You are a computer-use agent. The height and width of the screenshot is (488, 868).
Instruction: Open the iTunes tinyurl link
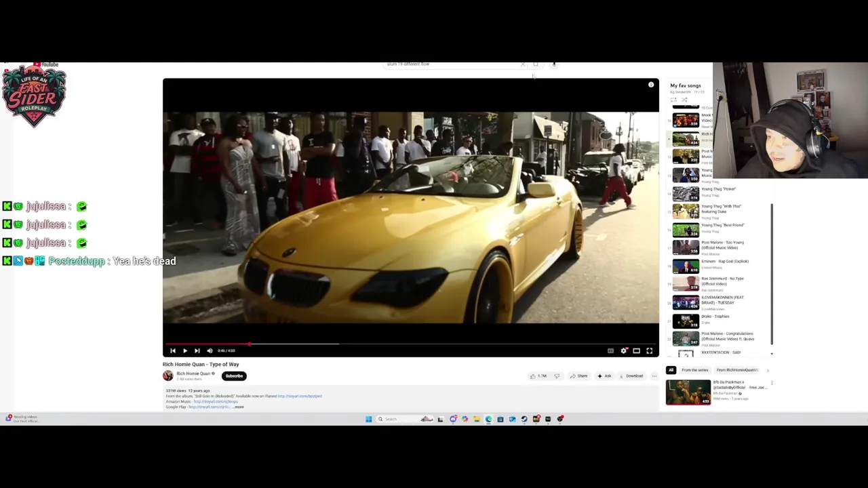pos(300,396)
